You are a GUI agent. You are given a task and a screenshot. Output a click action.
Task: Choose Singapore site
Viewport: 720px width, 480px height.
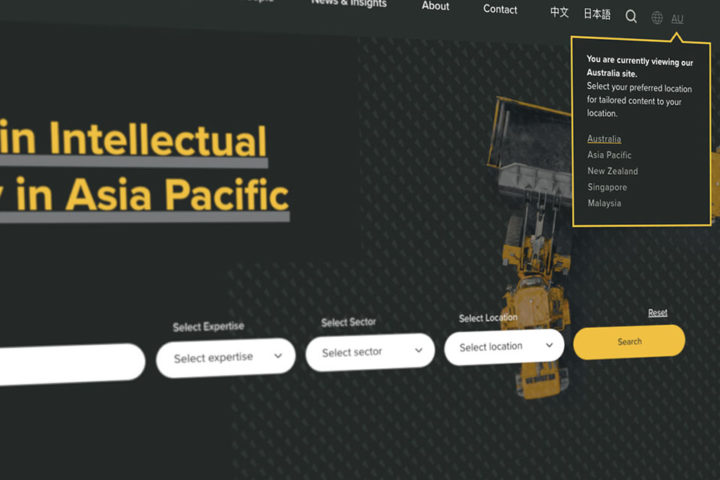tap(607, 187)
